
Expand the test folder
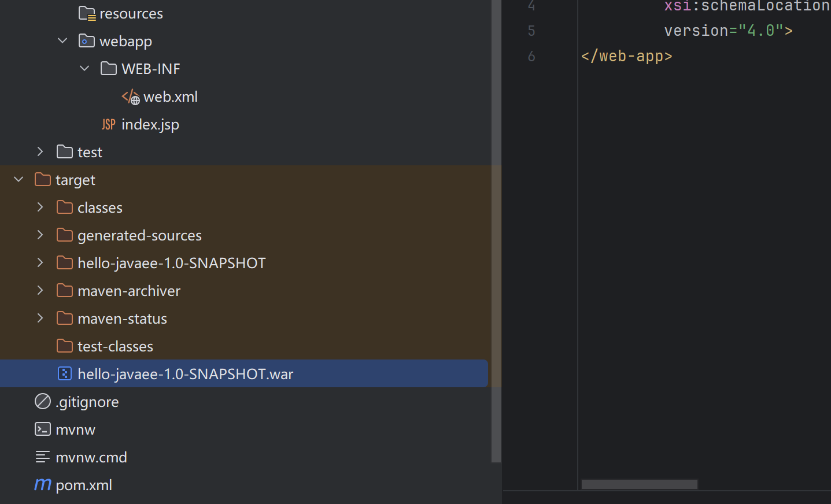click(x=40, y=152)
